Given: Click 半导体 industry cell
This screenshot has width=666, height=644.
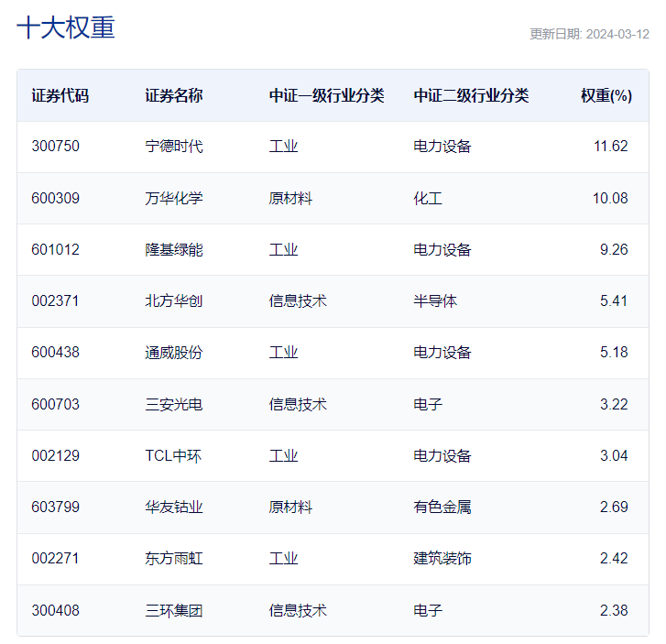Looking at the screenshot, I should point(435,300).
